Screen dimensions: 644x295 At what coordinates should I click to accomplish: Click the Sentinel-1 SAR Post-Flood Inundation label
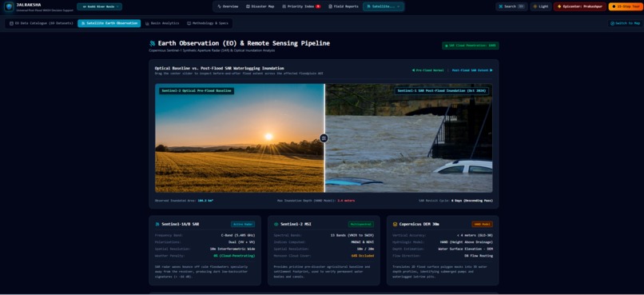tap(442, 91)
